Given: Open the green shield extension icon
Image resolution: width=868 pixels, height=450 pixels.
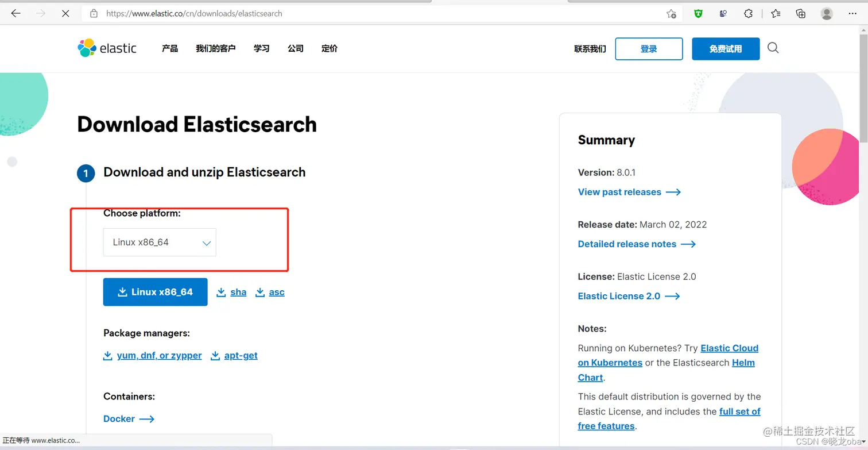Looking at the screenshot, I should 698,13.
